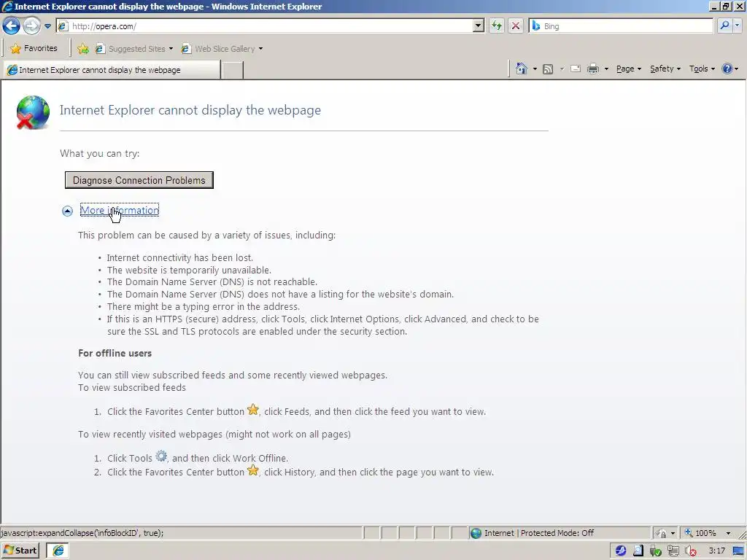747x560 pixels.
Task: Open the Page menu
Action: [x=628, y=69]
